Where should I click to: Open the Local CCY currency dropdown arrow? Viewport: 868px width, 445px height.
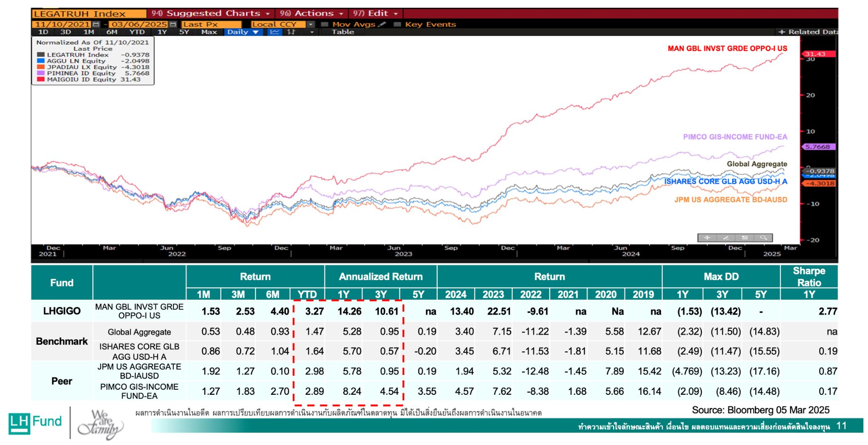(311, 24)
